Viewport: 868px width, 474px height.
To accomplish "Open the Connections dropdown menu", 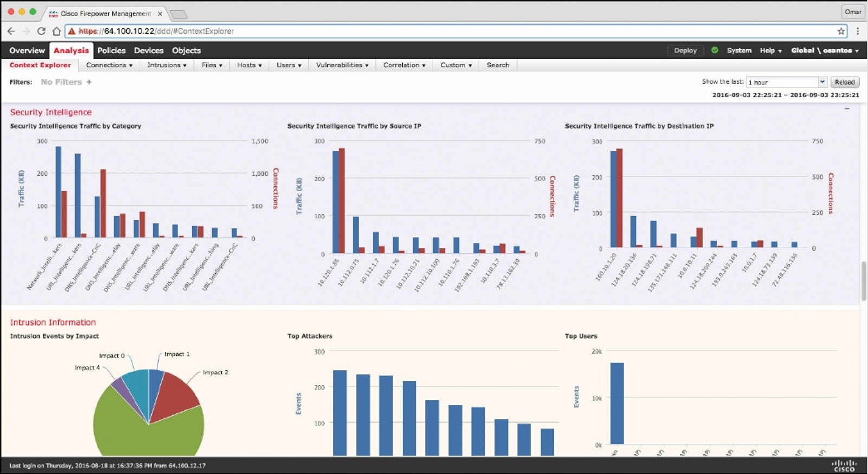I will pyautogui.click(x=109, y=66).
